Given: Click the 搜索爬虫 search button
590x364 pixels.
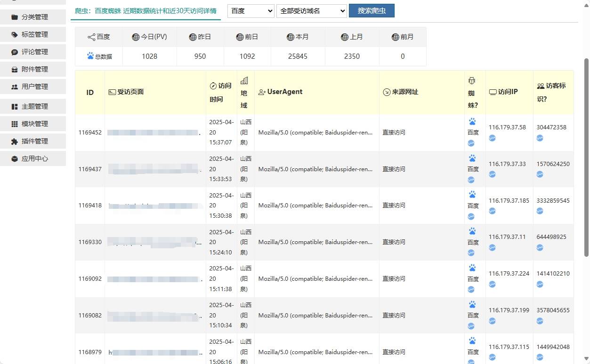Looking at the screenshot, I should [x=372, y=10].
